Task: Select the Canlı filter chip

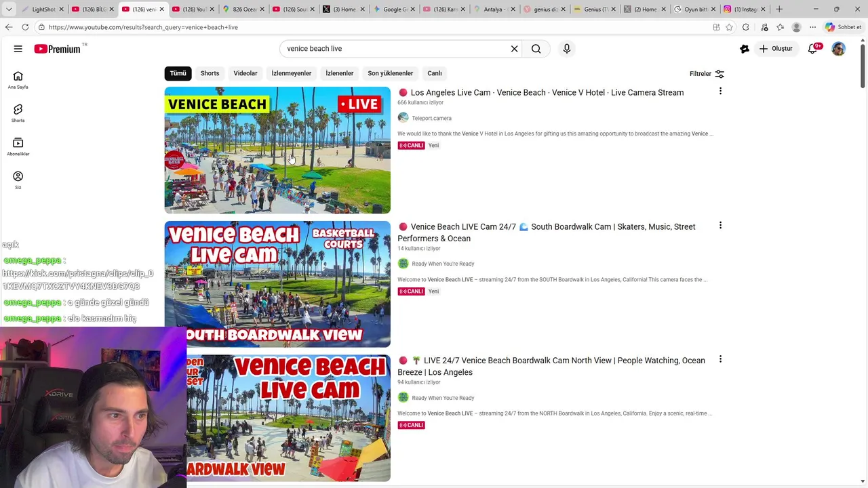Action: (435, 73)
